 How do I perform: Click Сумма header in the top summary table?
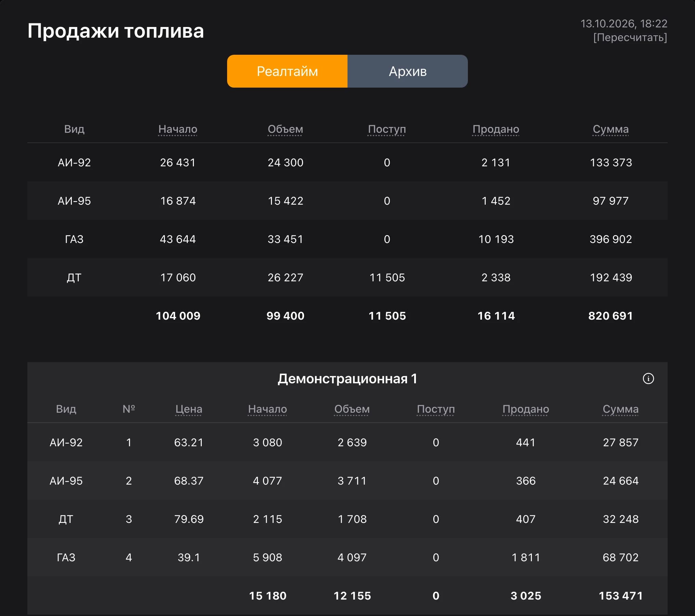click(x=611, y=129)
